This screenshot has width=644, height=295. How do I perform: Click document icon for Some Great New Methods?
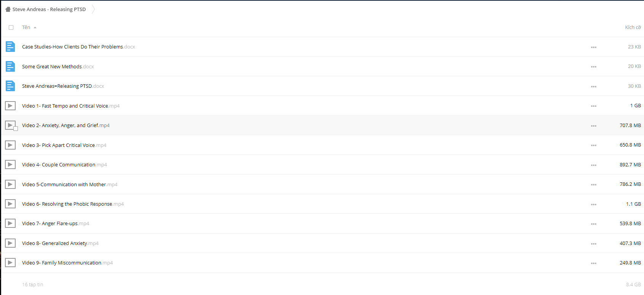point(10,66)
